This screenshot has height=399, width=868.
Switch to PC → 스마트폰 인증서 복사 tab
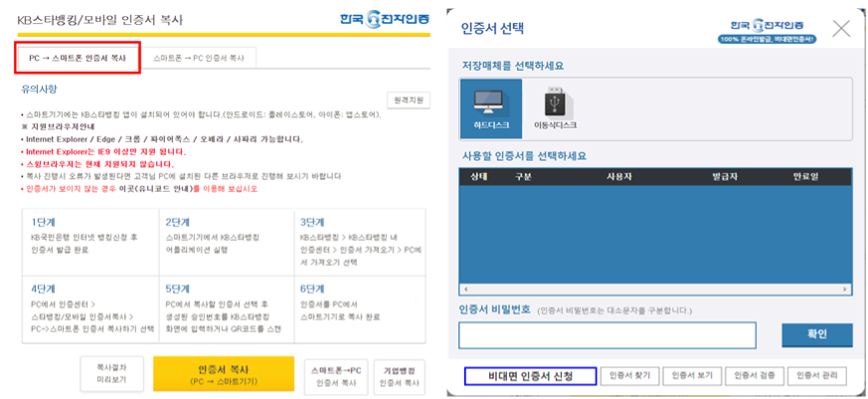click(78, 58)
